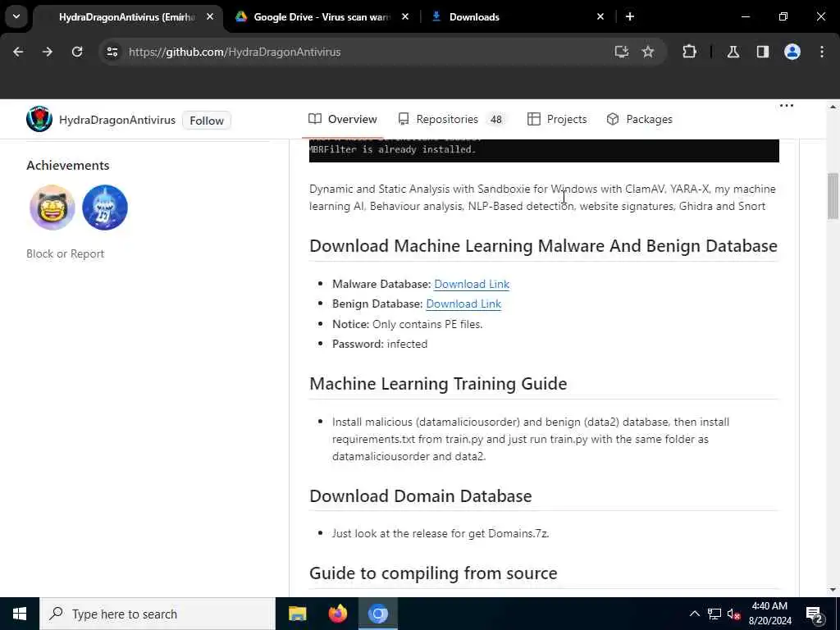Image resolution: width=840 pixels, height=630 pixels.
Task: Click the scrollbar up arrow
Action: (833, 106)
